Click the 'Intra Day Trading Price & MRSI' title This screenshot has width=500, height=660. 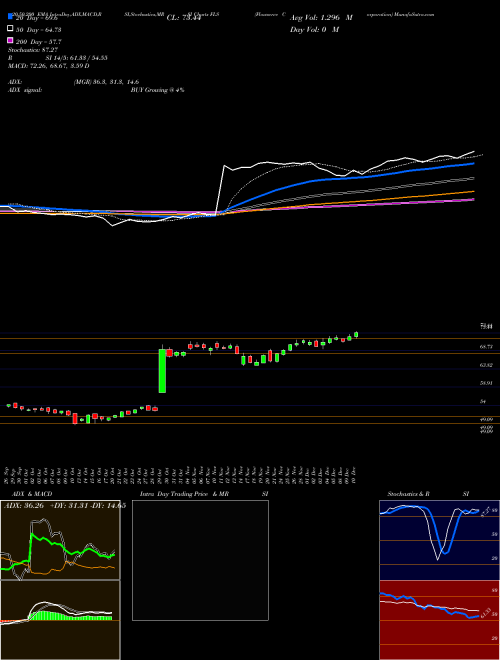tap(204, 494)
